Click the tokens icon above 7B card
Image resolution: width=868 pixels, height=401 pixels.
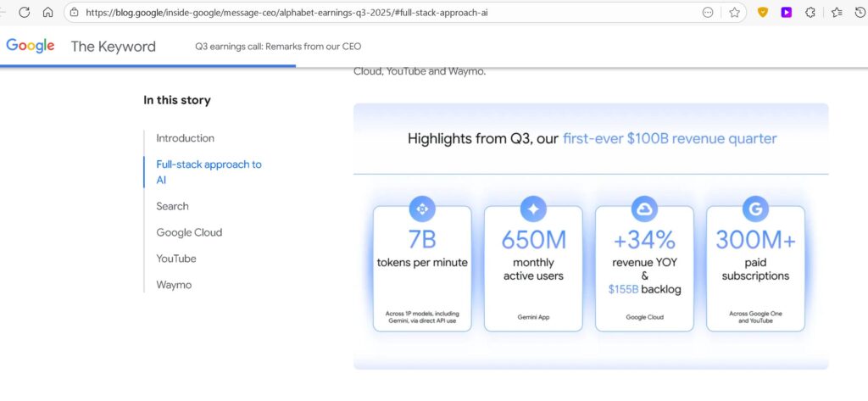coord(422,209)
